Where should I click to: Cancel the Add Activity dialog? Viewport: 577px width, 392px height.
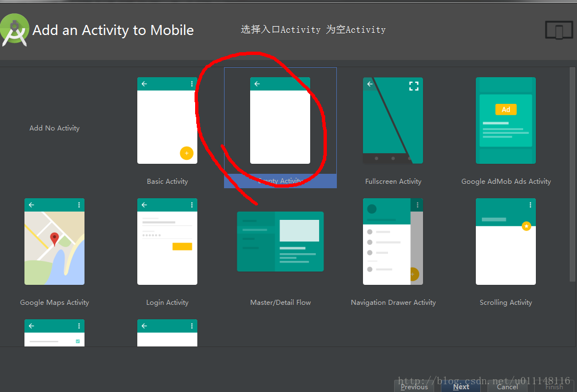click(507, 386)
